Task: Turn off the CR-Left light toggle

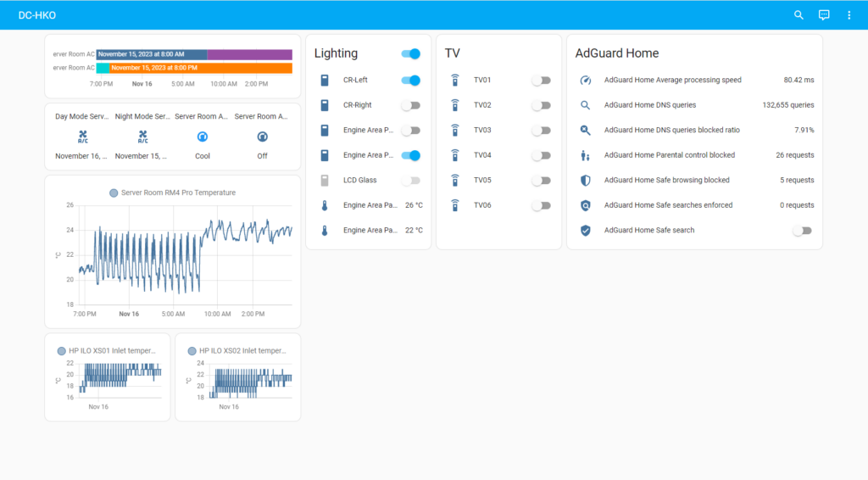Action: 410,81
